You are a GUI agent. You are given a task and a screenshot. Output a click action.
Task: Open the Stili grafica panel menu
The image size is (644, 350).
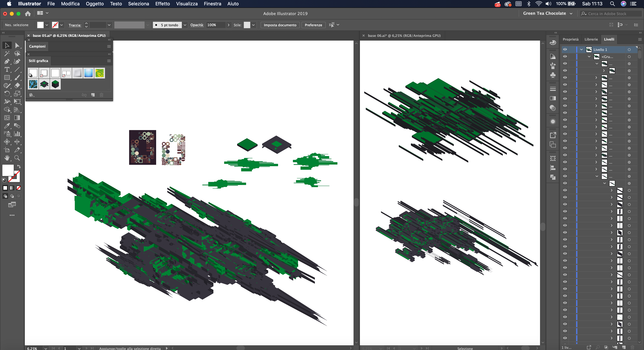(109, 61)
